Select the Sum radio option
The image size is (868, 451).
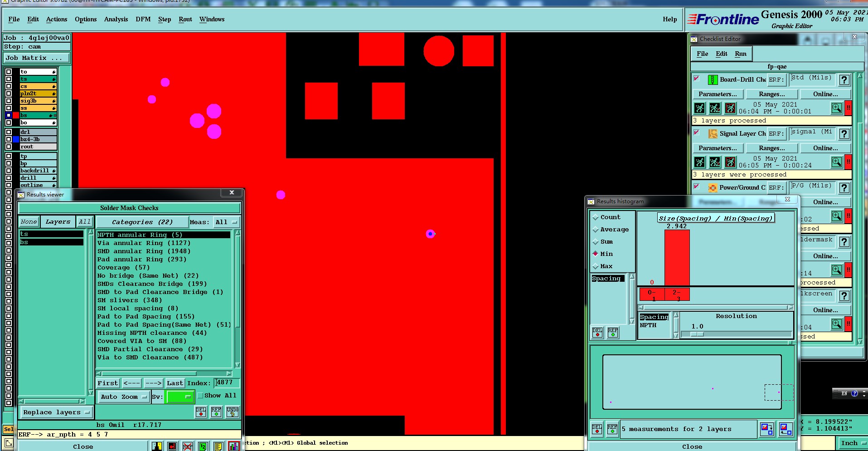[596, 242]
